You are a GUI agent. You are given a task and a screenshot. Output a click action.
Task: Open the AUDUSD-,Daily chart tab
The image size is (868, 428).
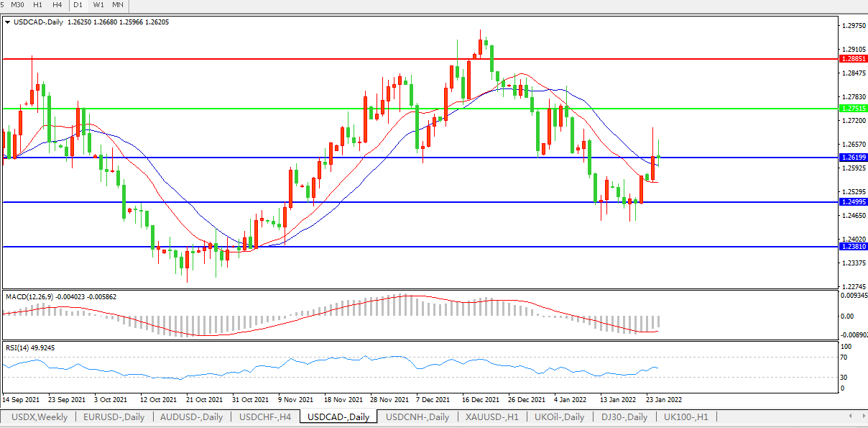click(x=192, y=417)
